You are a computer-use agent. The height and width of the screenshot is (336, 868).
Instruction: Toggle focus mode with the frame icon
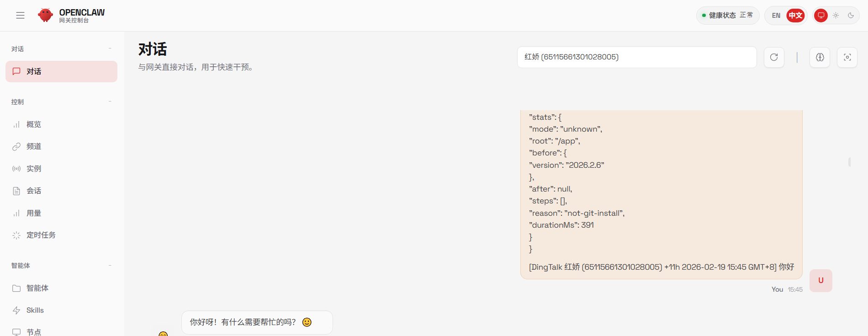click(847, 57)
